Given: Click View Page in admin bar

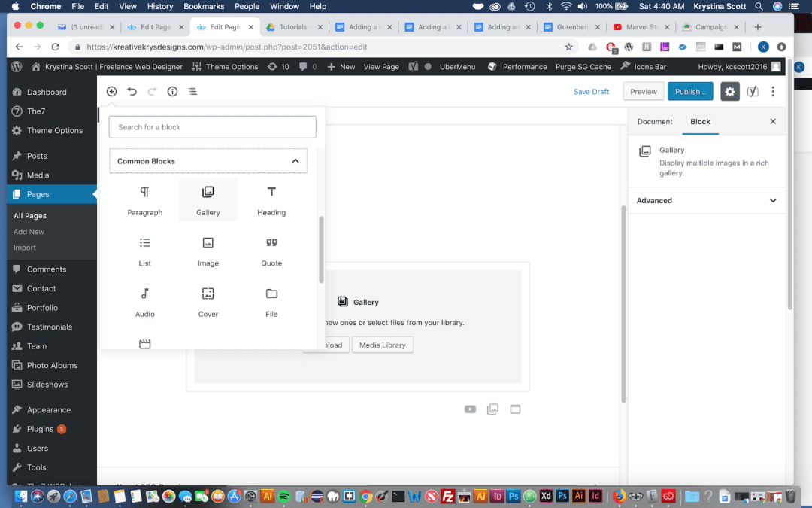Looking at the screenshot, I should tap(381, 67).
